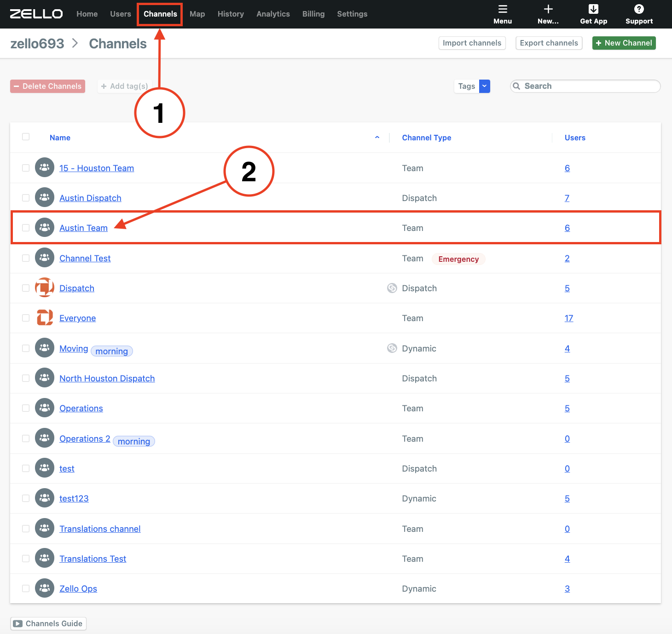Screen dimensions: 672x634
Task: Click the Dispatch channel orange avatar
Action: (45, 288)
